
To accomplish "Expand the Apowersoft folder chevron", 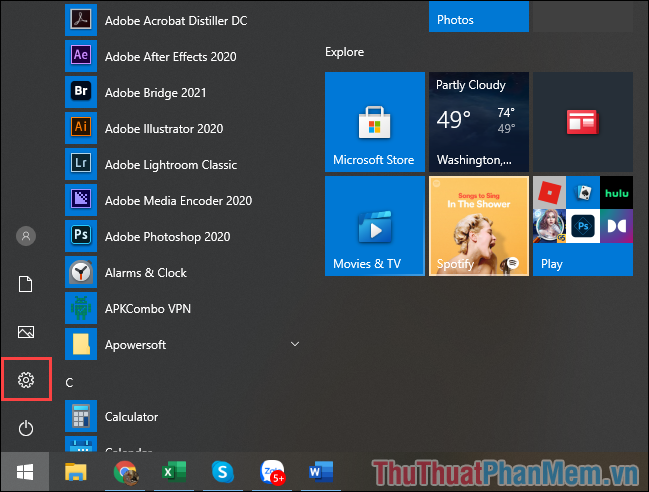I will pyautogui.click(x=295, y=344).
